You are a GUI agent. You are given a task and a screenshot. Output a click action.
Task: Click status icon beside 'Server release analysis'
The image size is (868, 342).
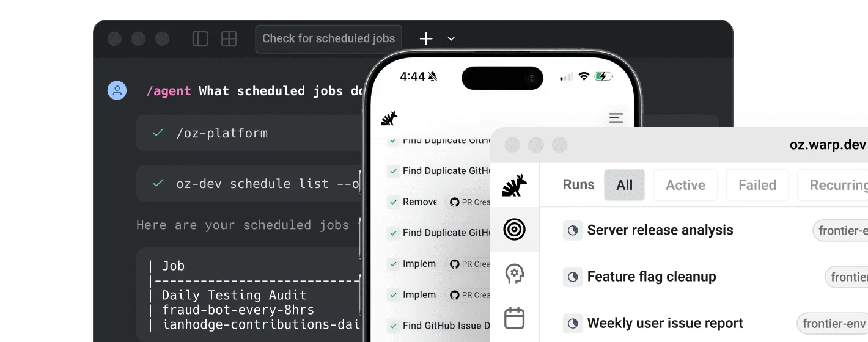click(x=573, y=230)
